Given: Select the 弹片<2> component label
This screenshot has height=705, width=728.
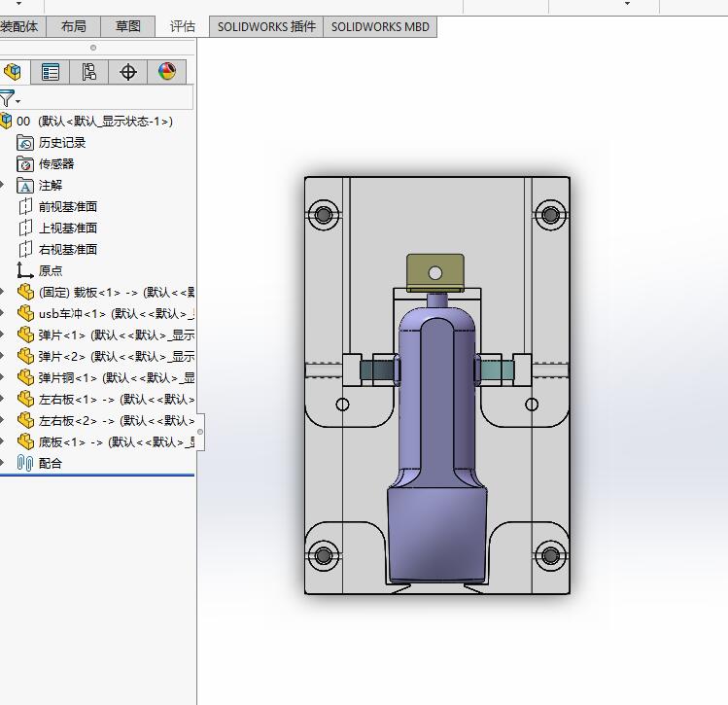Looking at the screenshot, I should (116, 356).
